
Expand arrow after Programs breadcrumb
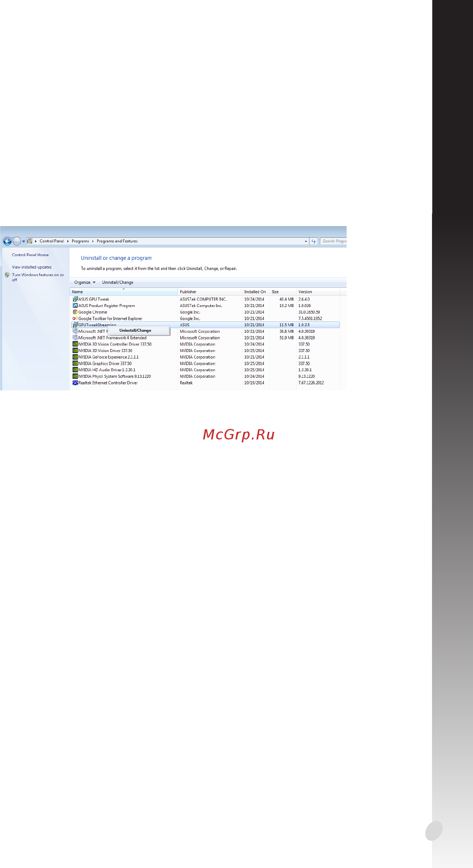(x=93, y=241)
